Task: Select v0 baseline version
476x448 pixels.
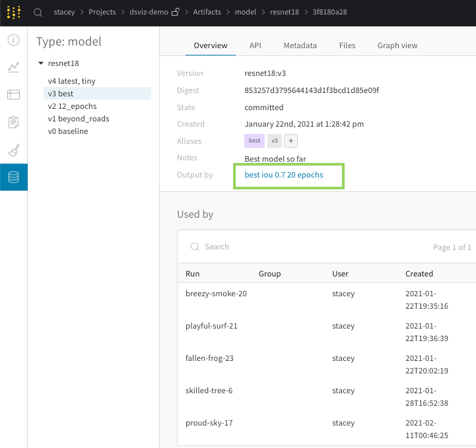Action: pyautogui.click(x=68, y=131)
